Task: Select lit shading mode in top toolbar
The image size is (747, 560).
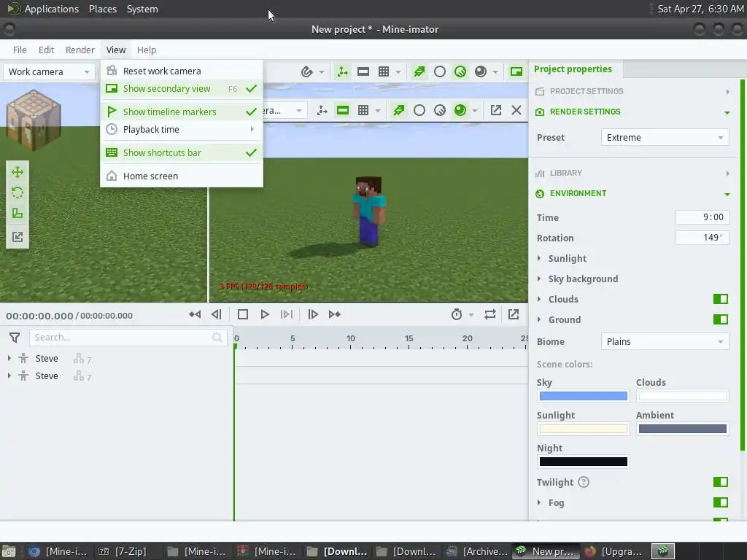Action: pyautogui.click(x=460, y=72)
